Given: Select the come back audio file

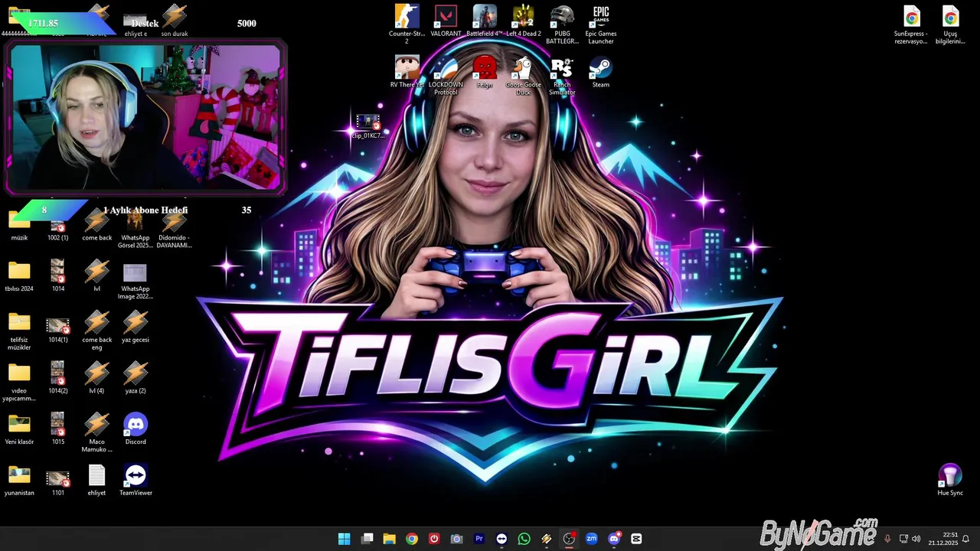Looking at the screenshot, I should [96, 226].
